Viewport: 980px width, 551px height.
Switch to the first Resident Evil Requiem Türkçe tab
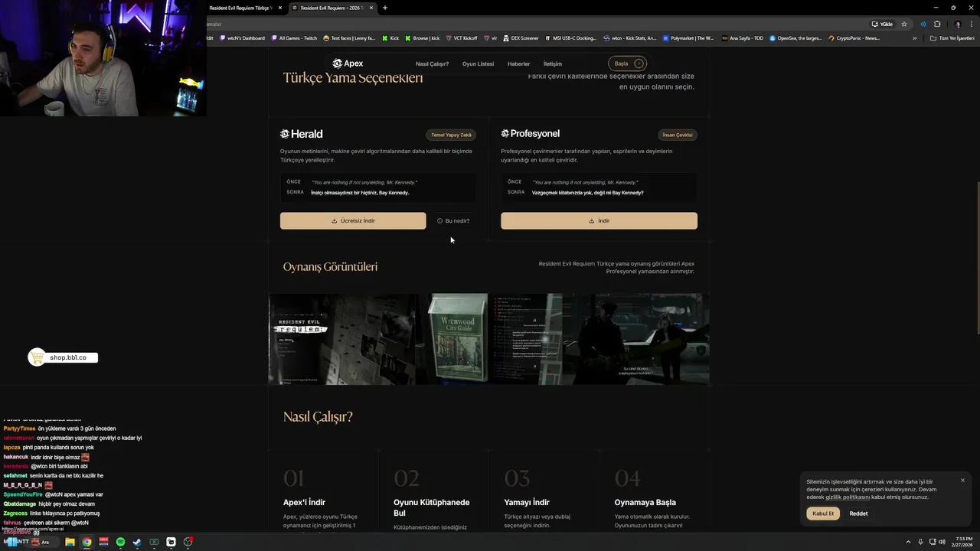240,8
